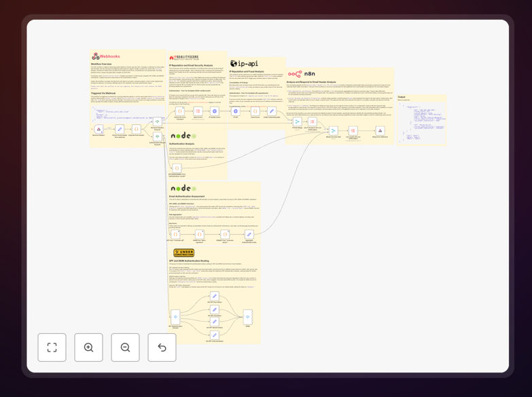Click the Triggered Via Webhook heading

(103, 93)
